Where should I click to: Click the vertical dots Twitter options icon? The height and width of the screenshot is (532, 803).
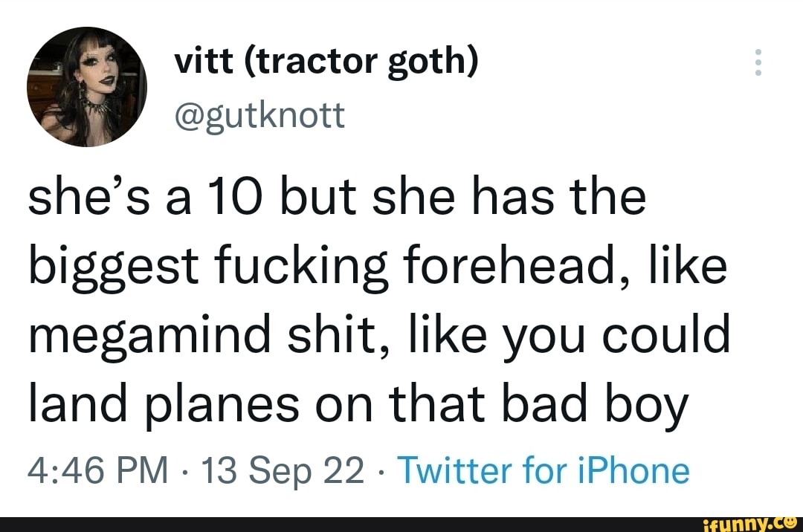pos(758,63)
